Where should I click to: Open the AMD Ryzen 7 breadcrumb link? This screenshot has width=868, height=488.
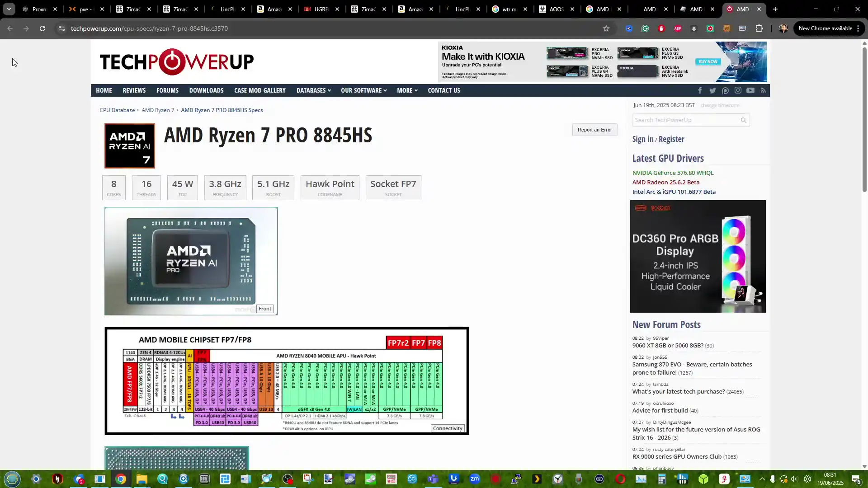pyautogui.click(x=158, y=110)
